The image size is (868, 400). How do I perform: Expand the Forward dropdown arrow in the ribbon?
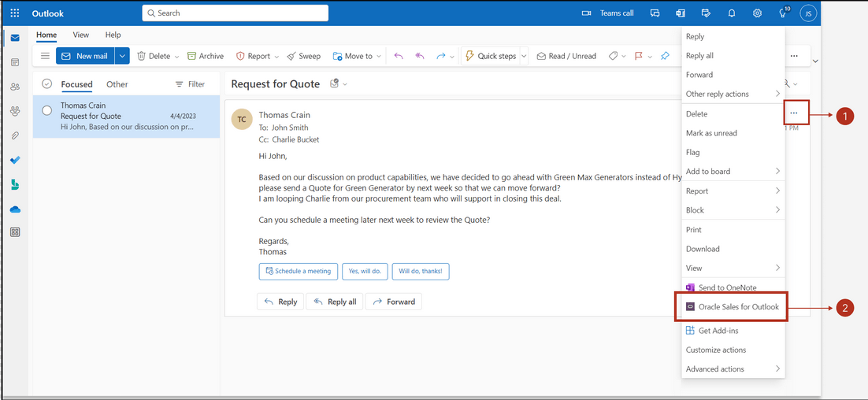[x=452, y=57]
